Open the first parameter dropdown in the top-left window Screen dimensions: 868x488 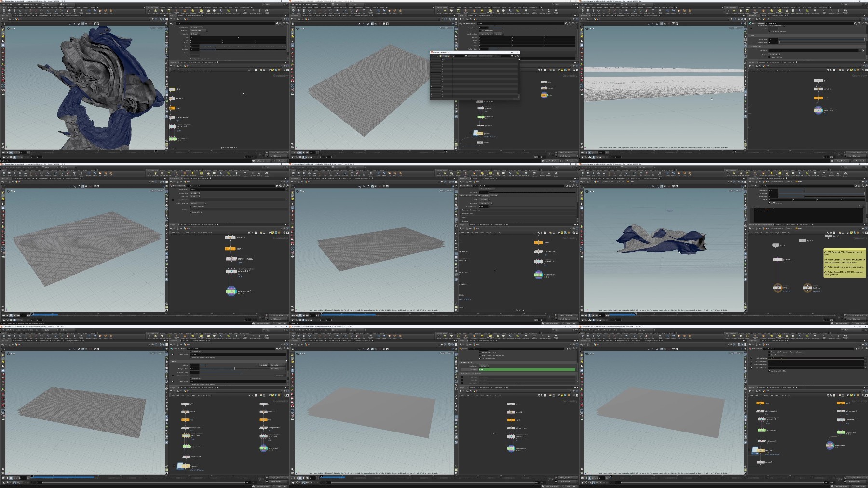196,27
